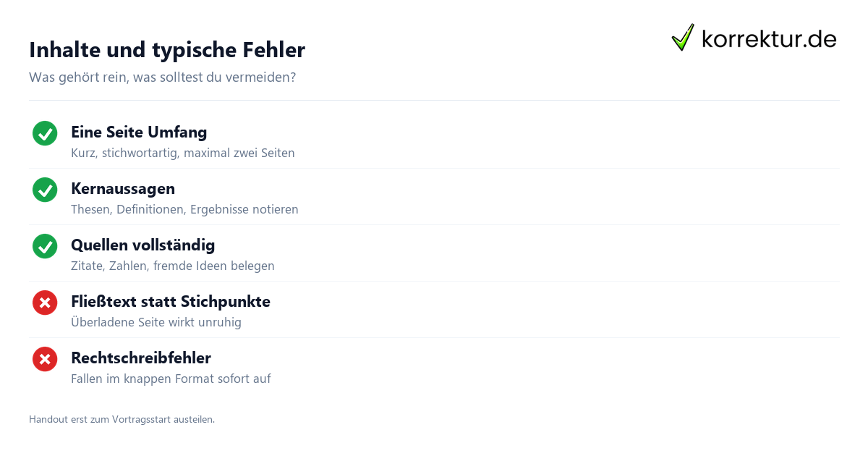Viewport: 868px width, 456px height.
Task: Click the green checkmark in korrektur.de logo
Action: (x=683, y=38)
